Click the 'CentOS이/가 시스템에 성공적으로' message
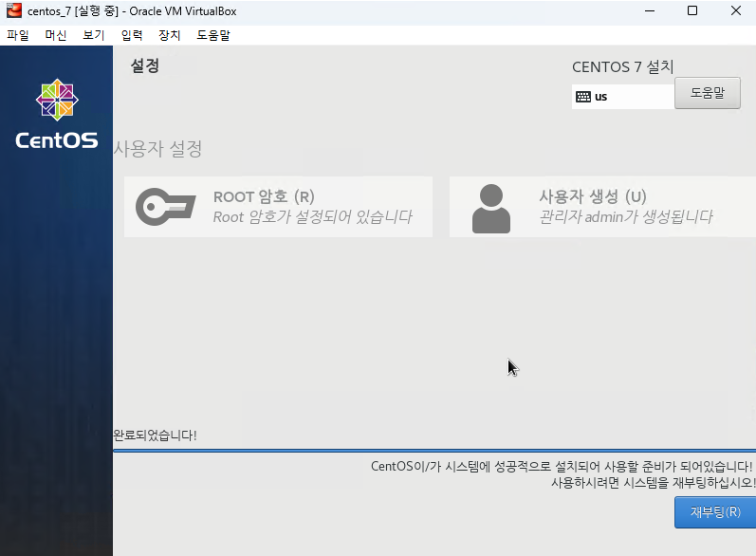 point(562,466)
